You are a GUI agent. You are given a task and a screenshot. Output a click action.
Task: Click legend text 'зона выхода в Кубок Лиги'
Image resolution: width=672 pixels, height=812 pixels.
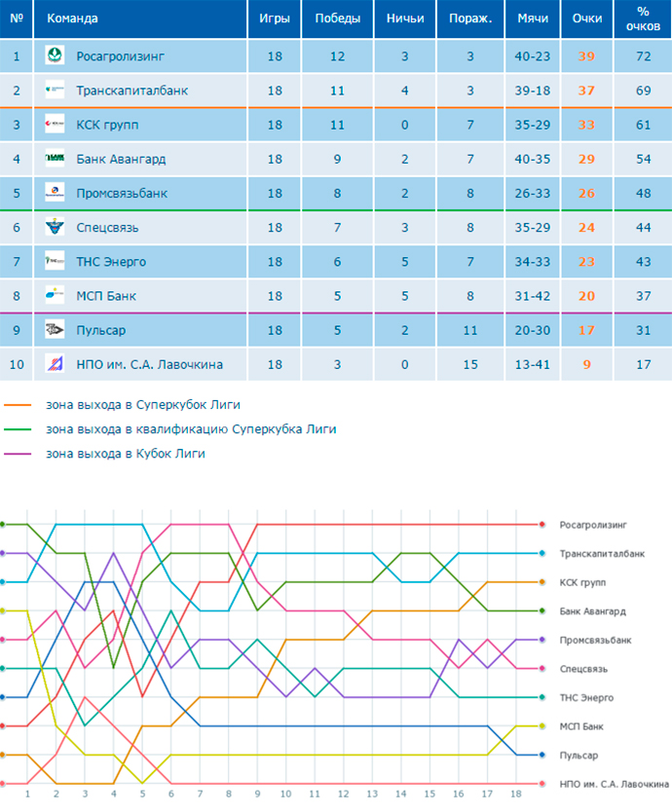coord(126,454)
